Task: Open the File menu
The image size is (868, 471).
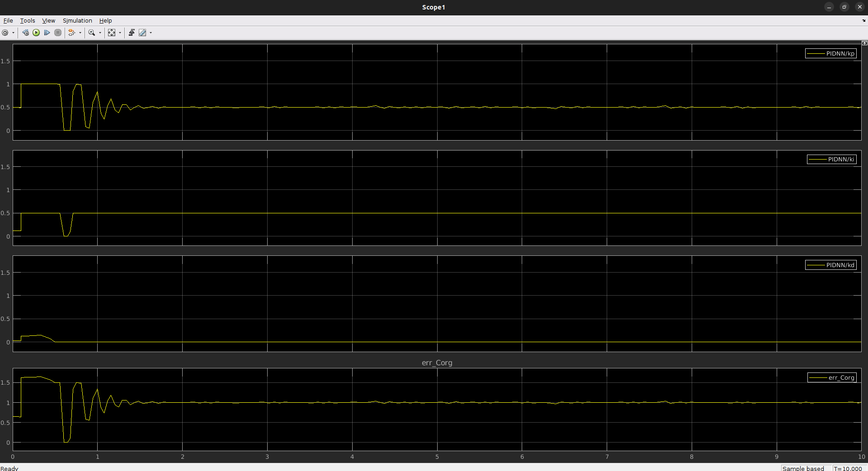Action: click(x=8, y=21)
